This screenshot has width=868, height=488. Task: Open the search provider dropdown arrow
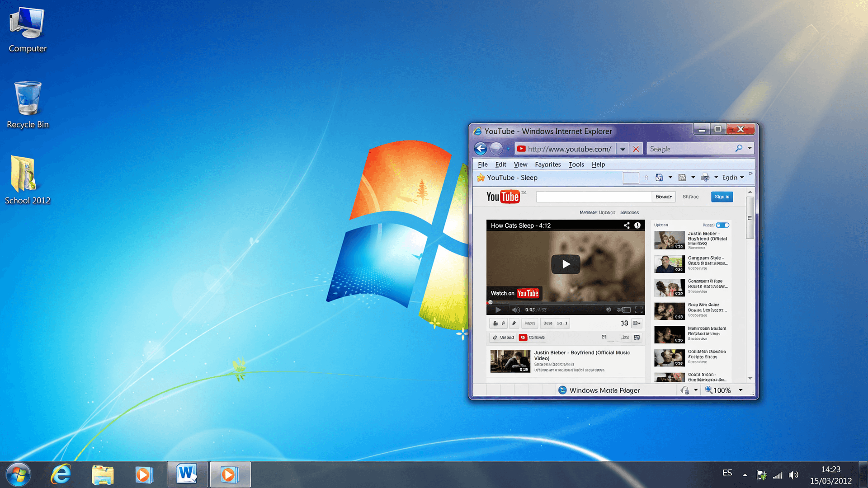750,148
